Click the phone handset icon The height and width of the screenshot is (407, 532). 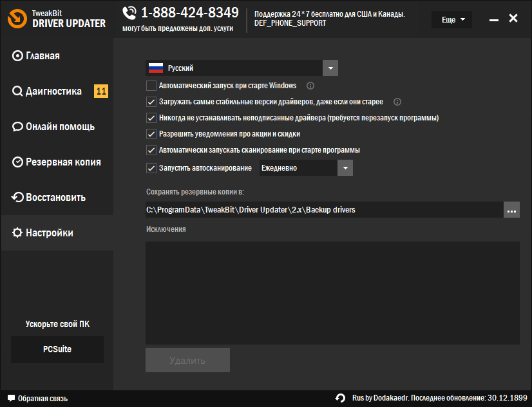click(129, 13)
